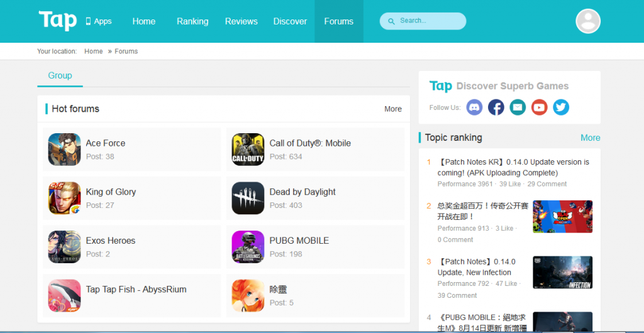Click 'Post: 198' under PUBG MOBILE
The height and width of the screenshot is (333, 644).
[286, 254]
